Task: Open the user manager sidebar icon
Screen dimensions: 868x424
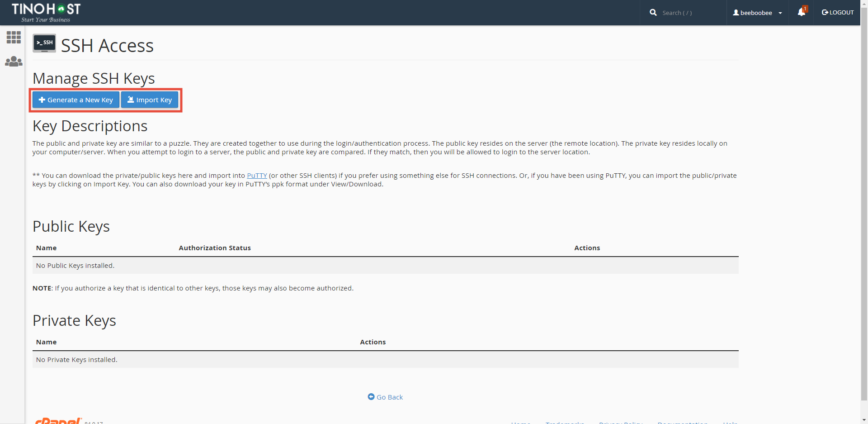Action: (x=14, y=62)
